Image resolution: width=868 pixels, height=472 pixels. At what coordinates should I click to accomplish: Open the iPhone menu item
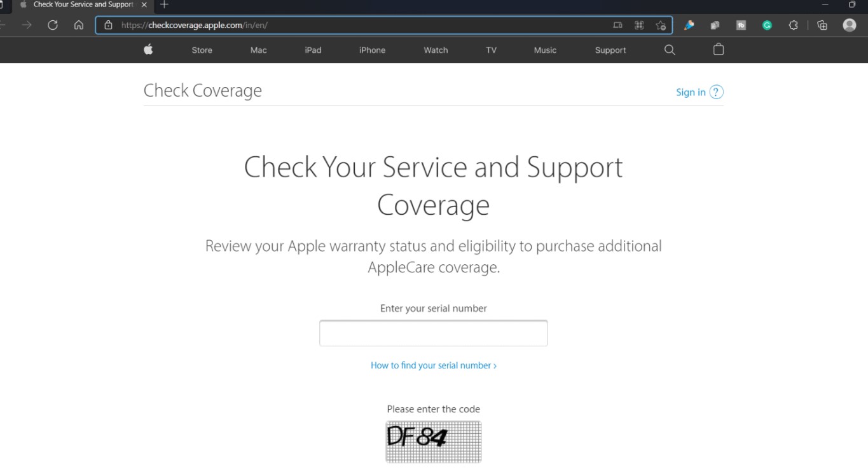coord(372,50)
